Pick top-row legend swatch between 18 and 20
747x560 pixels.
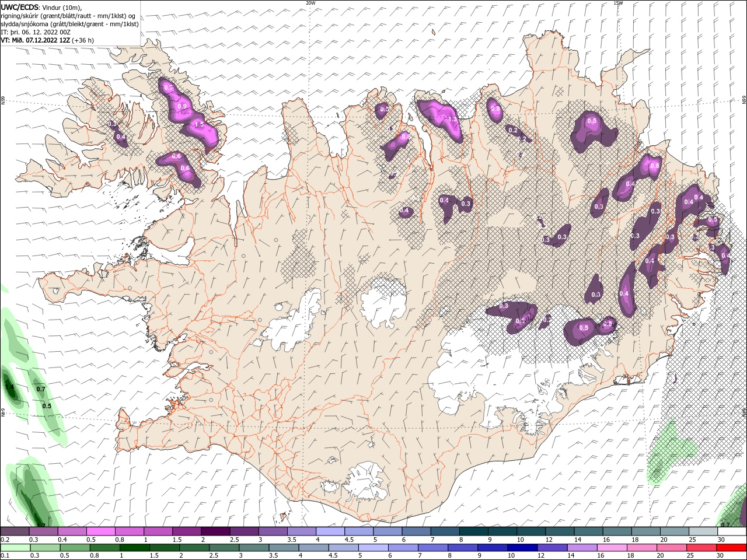click(x=645, y=531)
